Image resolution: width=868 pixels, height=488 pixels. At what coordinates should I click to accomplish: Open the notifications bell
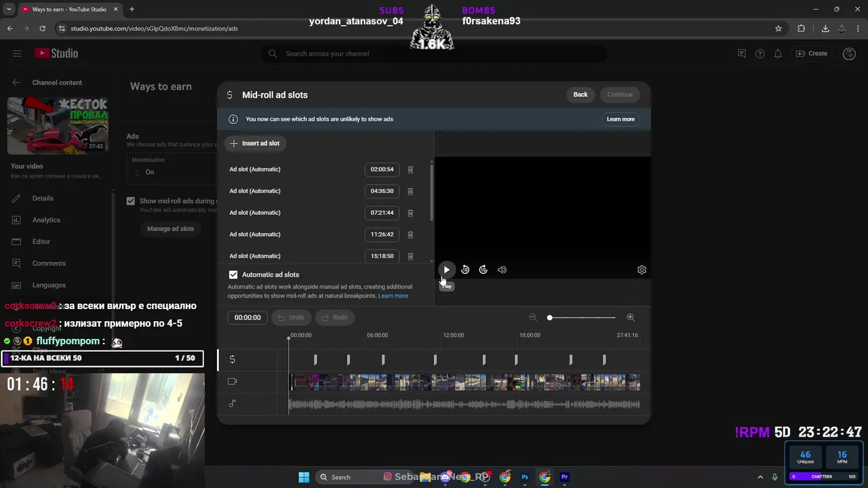tap(778, 54)
